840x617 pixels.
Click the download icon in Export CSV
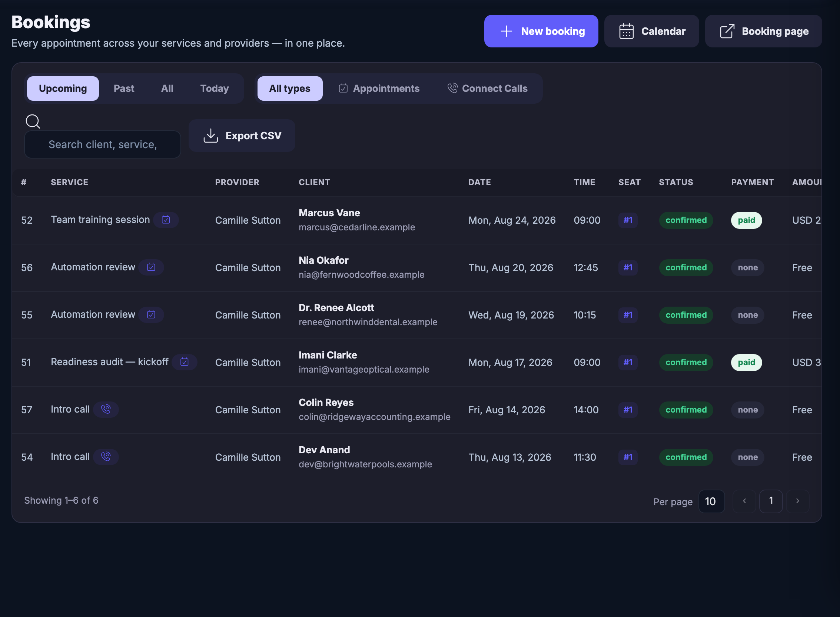pos(211,136)
